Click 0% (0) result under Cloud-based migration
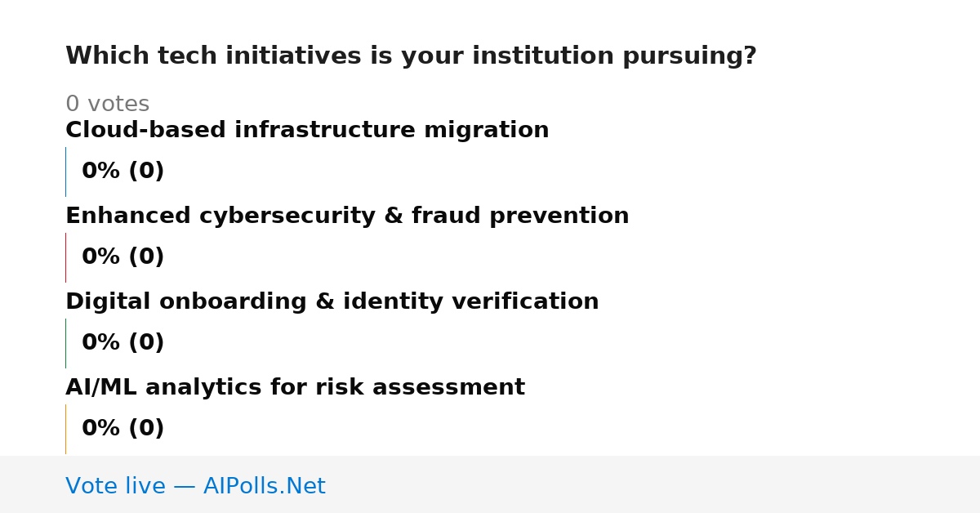 click(123, 172)
